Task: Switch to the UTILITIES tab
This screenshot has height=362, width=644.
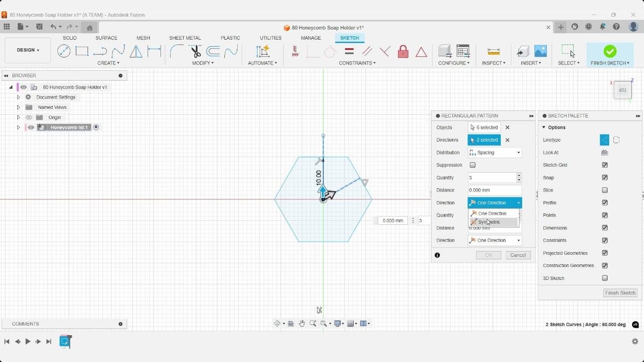Action: [270, 38]
